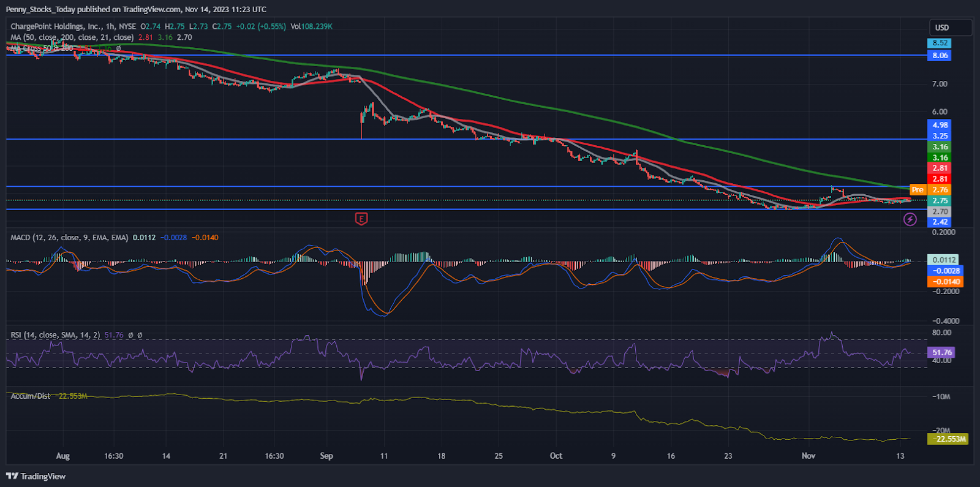Click the ChargePoint Holdings, Inc. symbol title

click(x=73, y=26)
